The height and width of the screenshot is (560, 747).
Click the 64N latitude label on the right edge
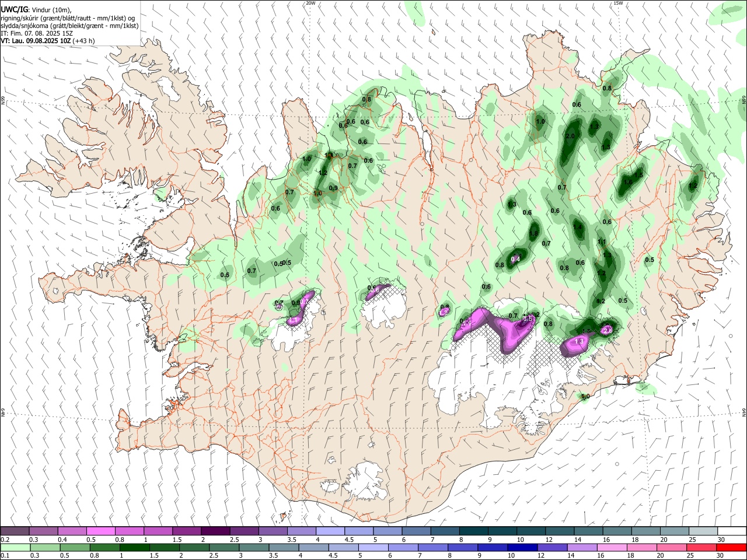pos(744,412)
